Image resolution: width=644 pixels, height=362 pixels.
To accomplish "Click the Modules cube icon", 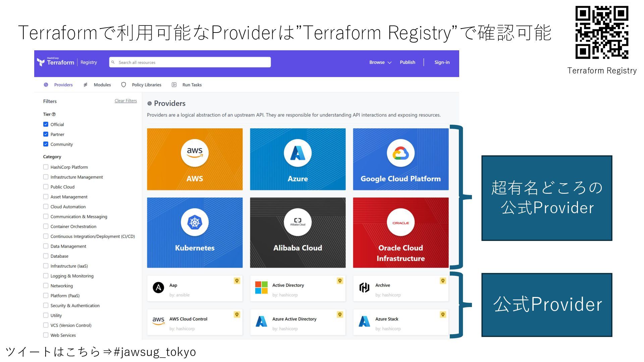I will click(x=86, y=85).
